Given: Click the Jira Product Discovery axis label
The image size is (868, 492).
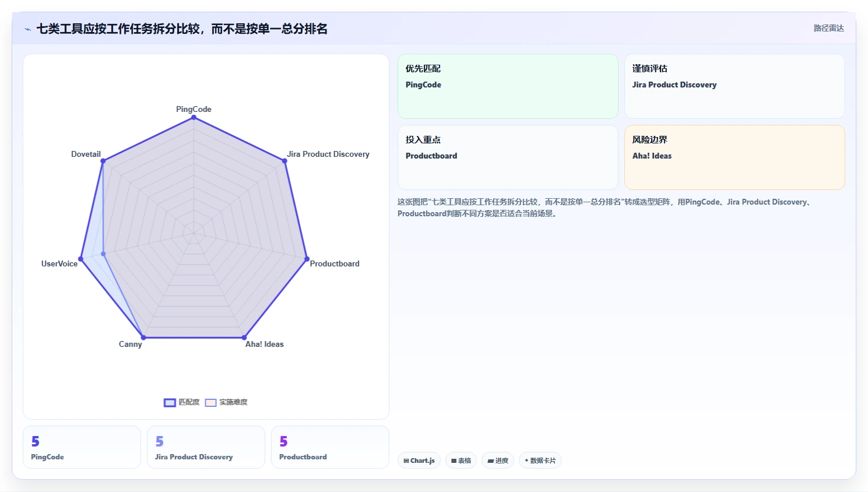Looking at the screenshot, I should coord(328,154).
